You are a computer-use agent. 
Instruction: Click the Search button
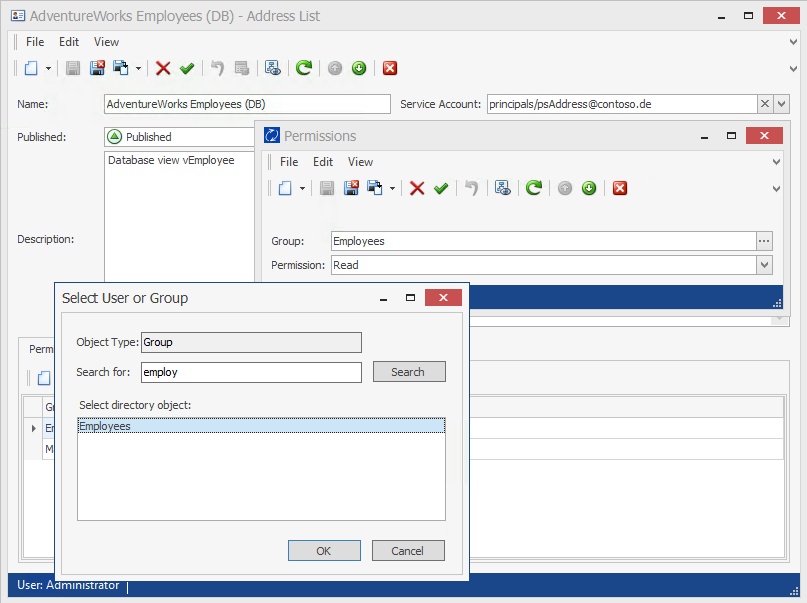[x=409, y=372]
